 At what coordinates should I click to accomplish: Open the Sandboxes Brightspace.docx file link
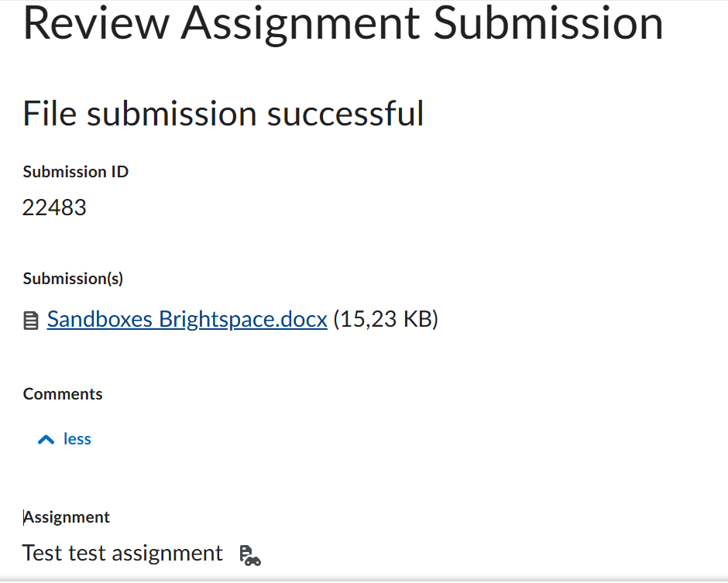click(x=187, y=320)
